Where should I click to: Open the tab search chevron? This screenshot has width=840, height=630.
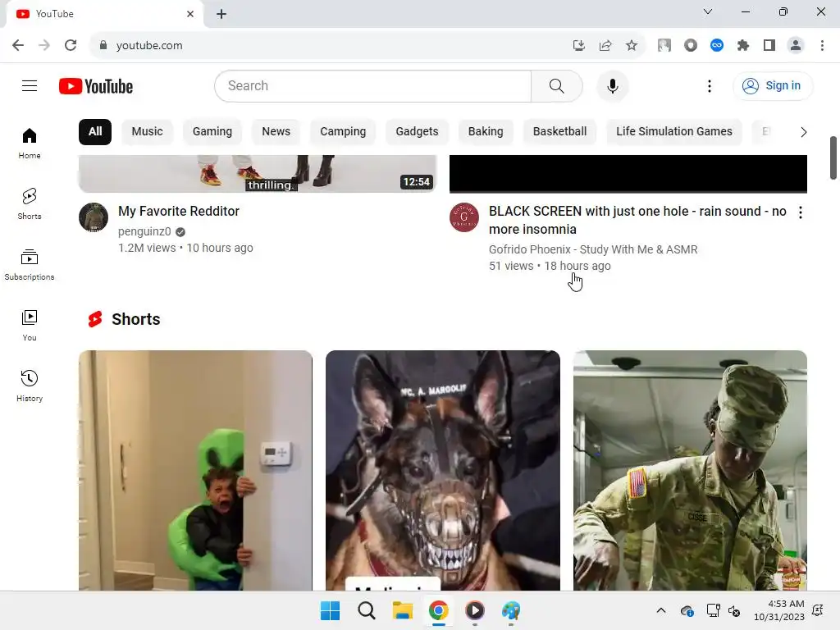708,11
